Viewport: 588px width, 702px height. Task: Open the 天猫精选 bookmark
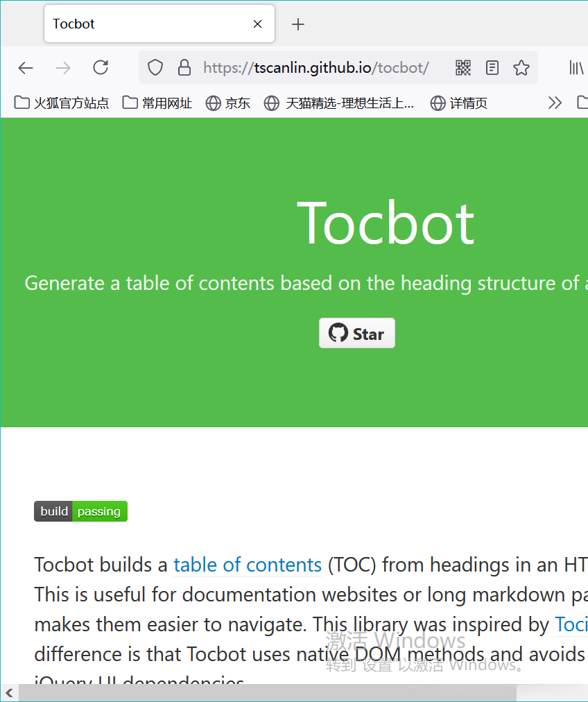(339, 103)
